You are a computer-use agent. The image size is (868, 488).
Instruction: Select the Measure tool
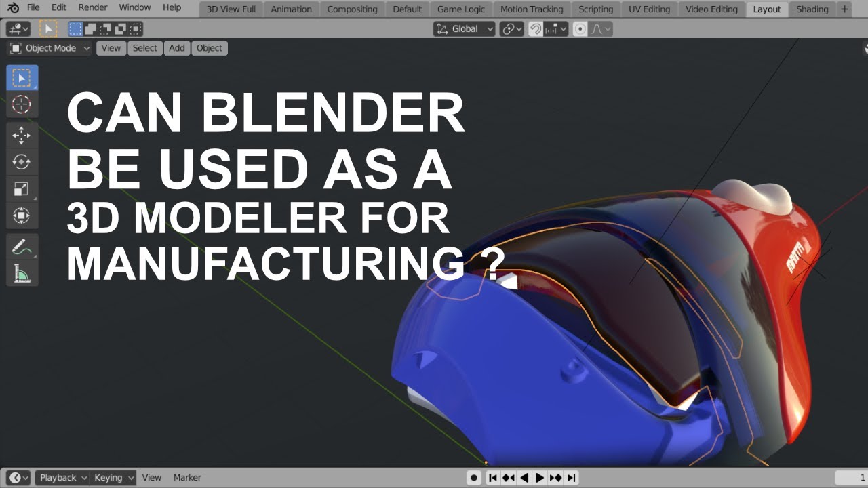pyautogui.click(x=22, y=274)
